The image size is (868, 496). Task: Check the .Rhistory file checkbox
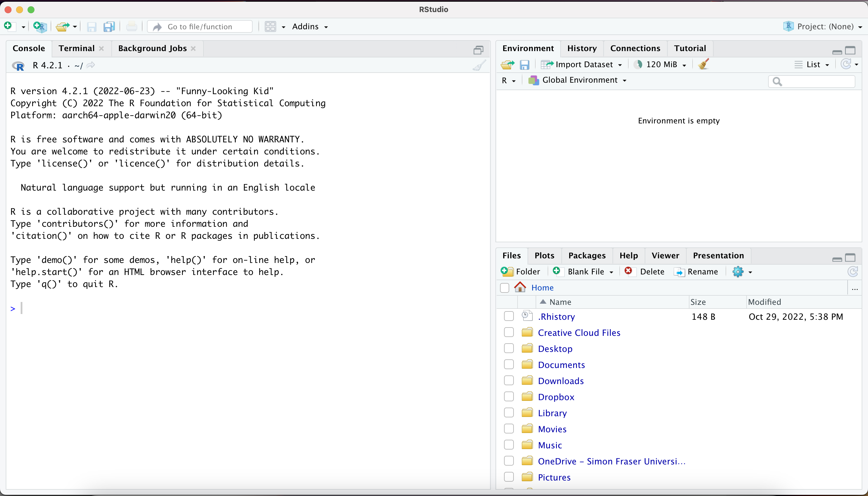(x=509, y=317)
